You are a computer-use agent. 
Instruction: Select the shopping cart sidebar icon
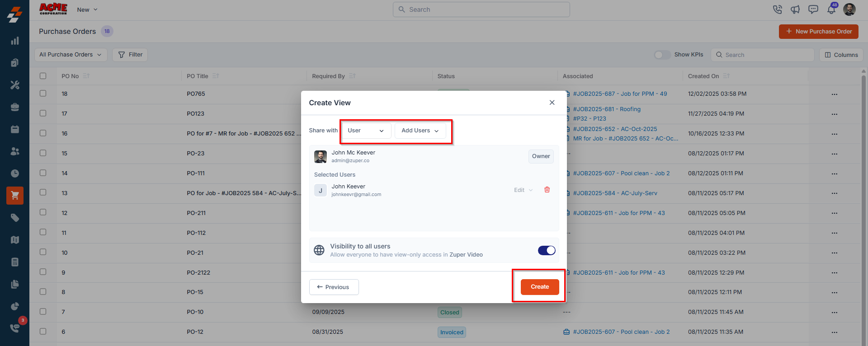(15, 196)
